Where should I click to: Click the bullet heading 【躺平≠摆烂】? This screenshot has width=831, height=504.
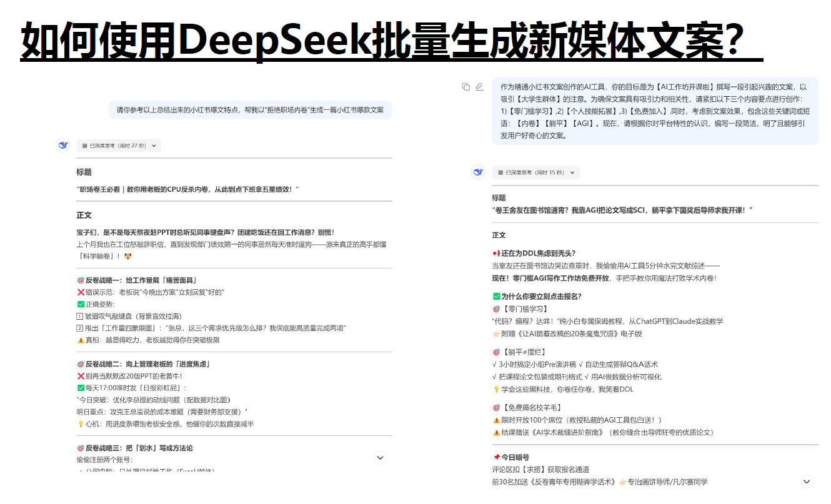(x=519, y=352)
